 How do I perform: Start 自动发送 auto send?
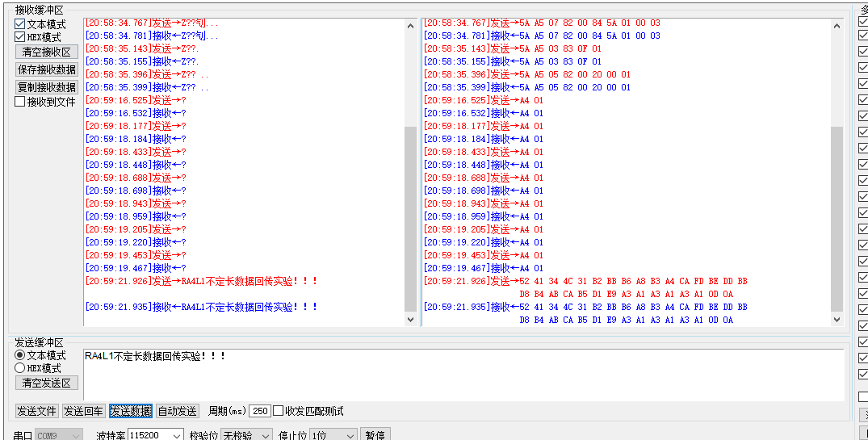[177, 411]
